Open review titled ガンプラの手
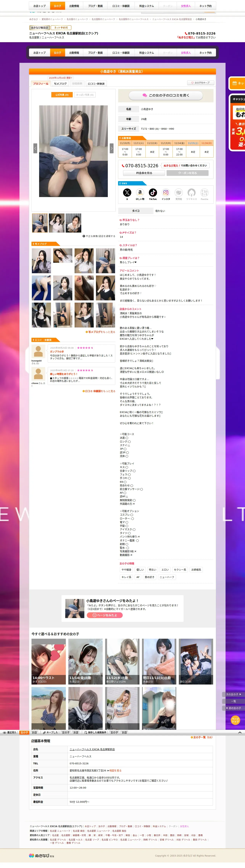 coord(57,352)
